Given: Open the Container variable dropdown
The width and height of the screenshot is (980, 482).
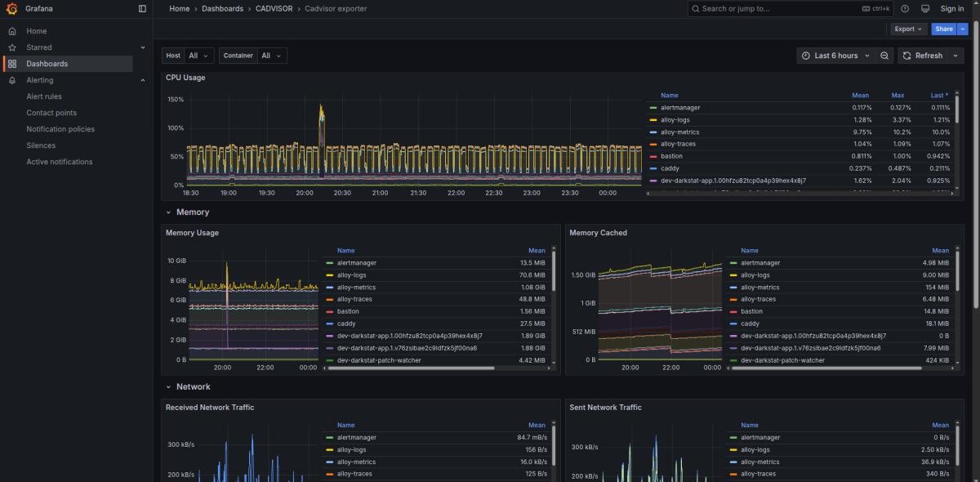Looking at the screenshot, I should click(272, 56).
